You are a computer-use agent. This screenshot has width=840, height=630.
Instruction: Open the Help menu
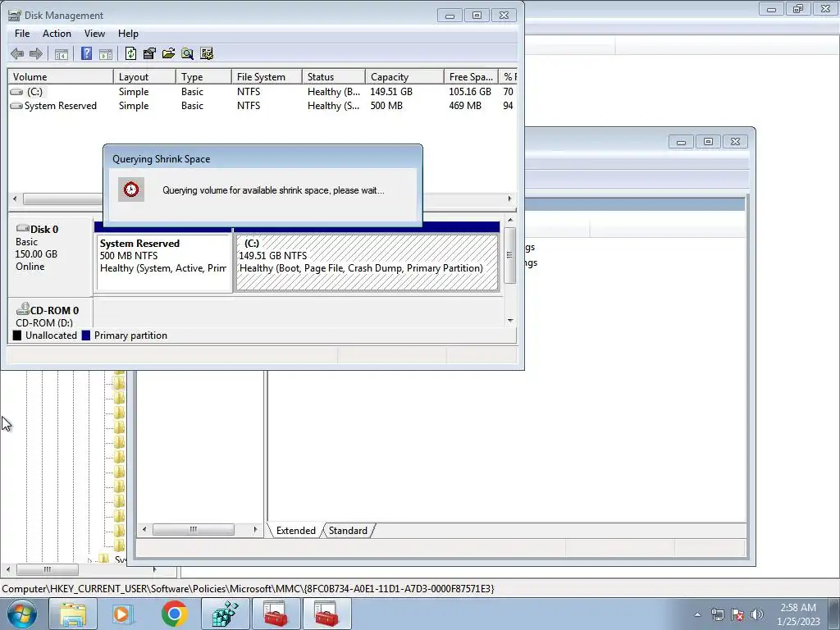(128, 33)
